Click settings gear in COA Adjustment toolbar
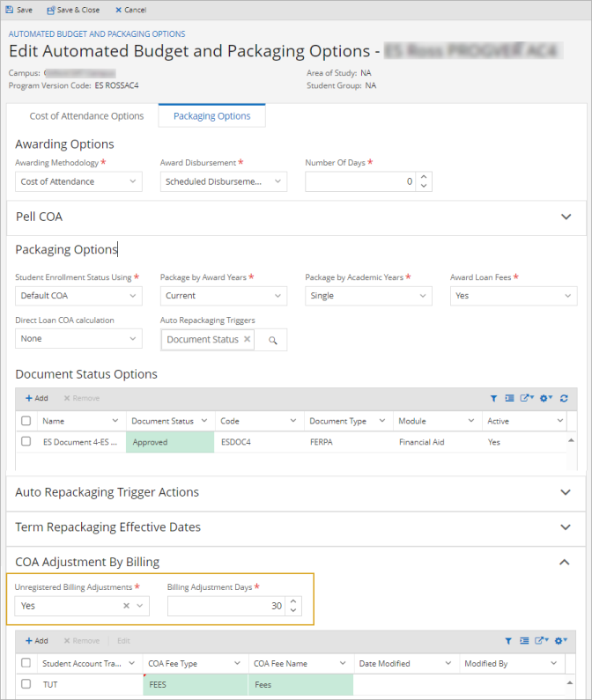 (x=560, y=641)
